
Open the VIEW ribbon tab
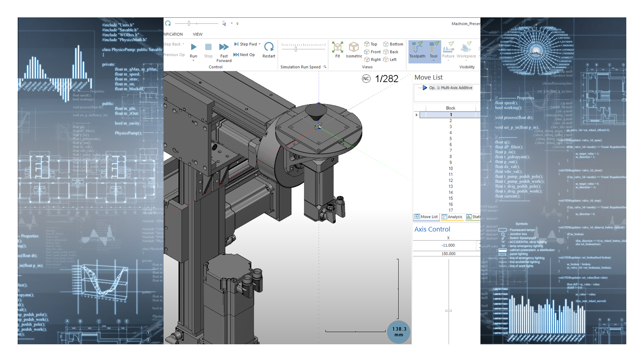coord(197,34)
